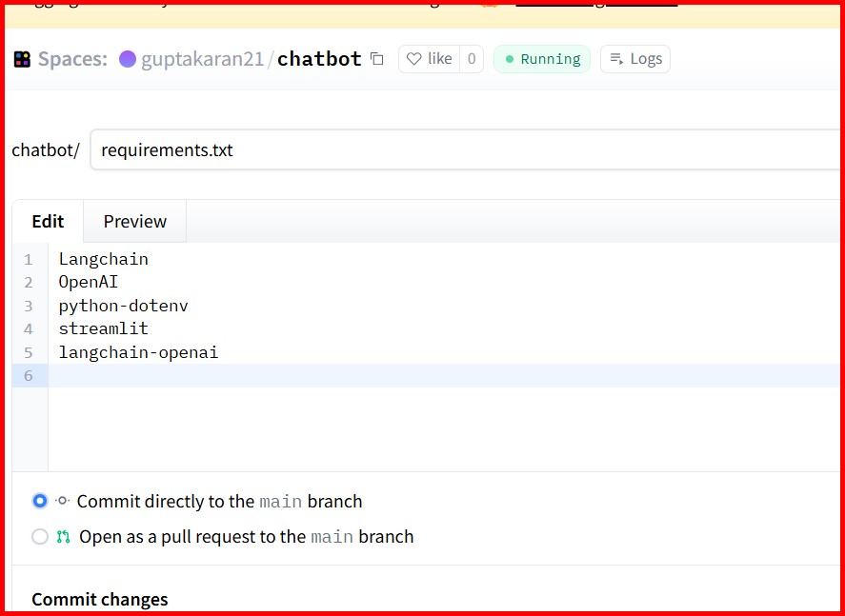845x616 pixels.
Task: Click the heart like icon
Action: [x=413, y=59]
